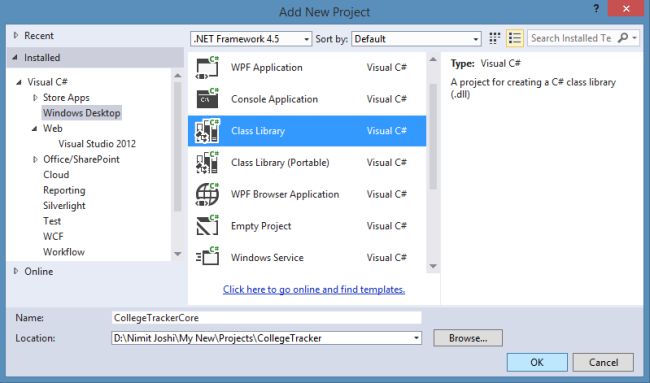650x383 pixels.
Task: Open the .NET Framework 4.5 dropdown
Action: [x=251, y=39]
